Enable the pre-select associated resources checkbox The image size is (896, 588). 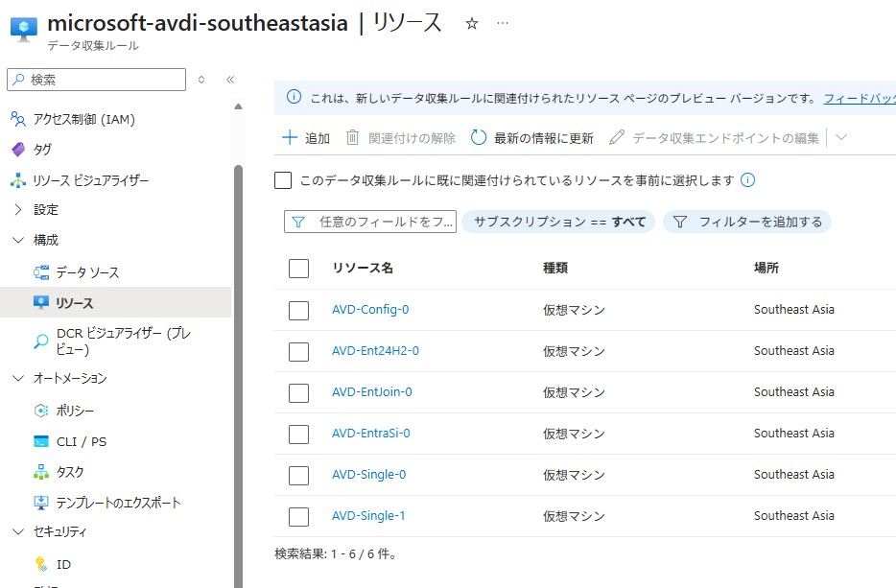(x=283, y=180)
